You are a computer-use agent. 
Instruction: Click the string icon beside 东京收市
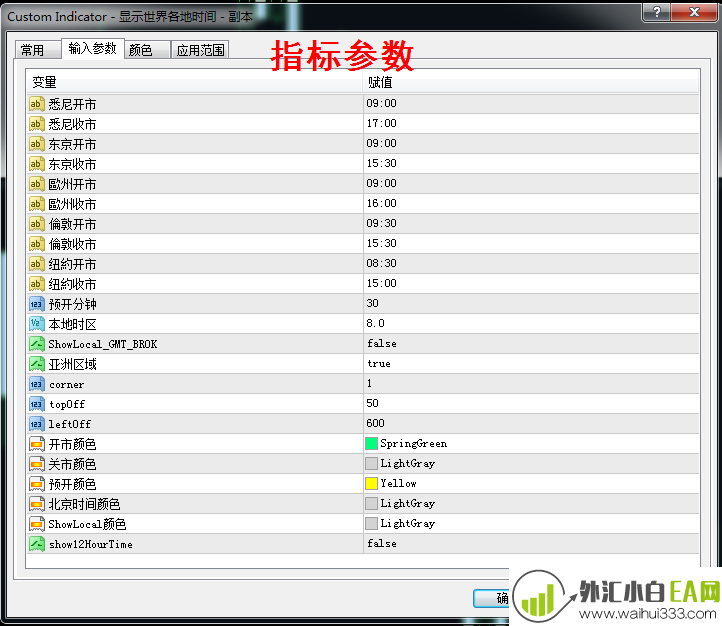36,164
